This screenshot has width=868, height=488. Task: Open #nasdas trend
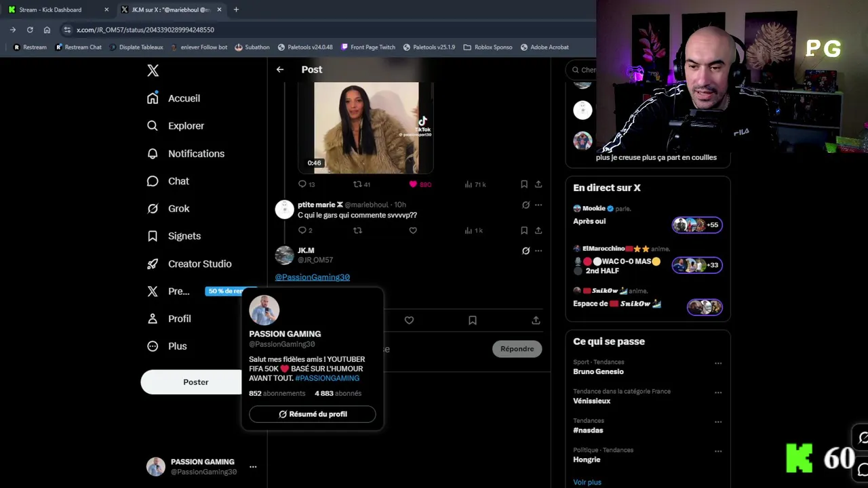click(x=588, y=430)
